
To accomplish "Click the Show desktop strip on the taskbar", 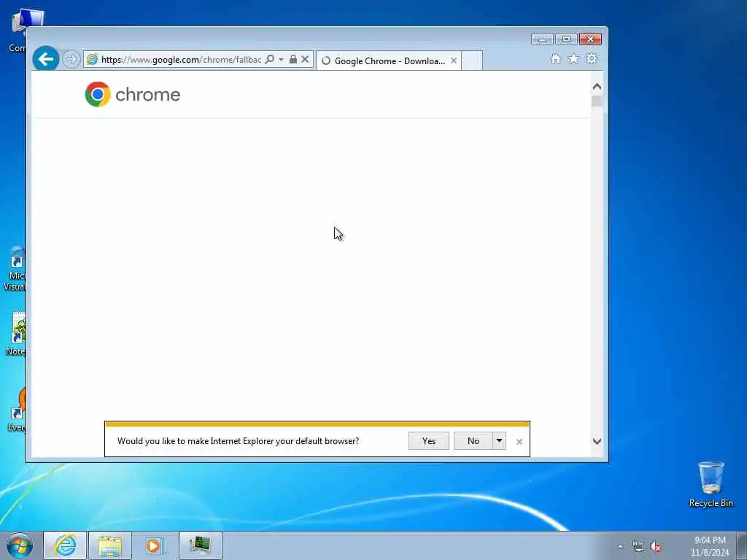I will pos(742,545).
